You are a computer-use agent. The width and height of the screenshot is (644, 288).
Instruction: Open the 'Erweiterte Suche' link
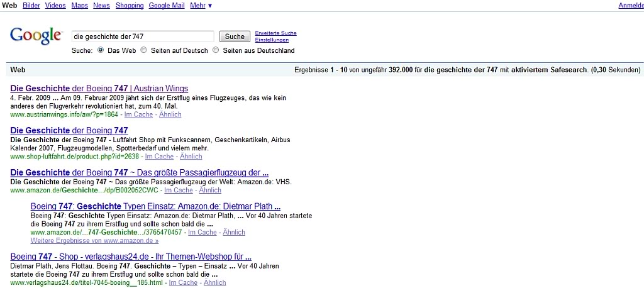point(275,33)
